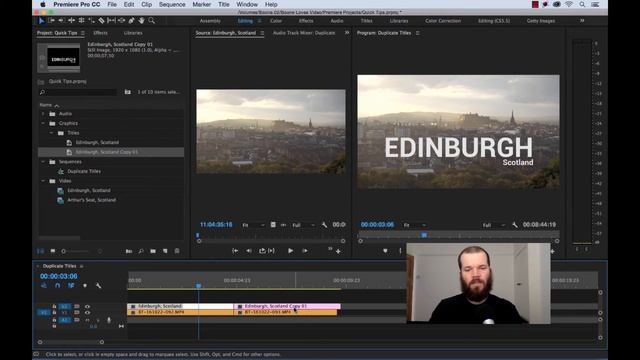Delete selected item with trash icon

pyautogui.click(x=177, y=251)
